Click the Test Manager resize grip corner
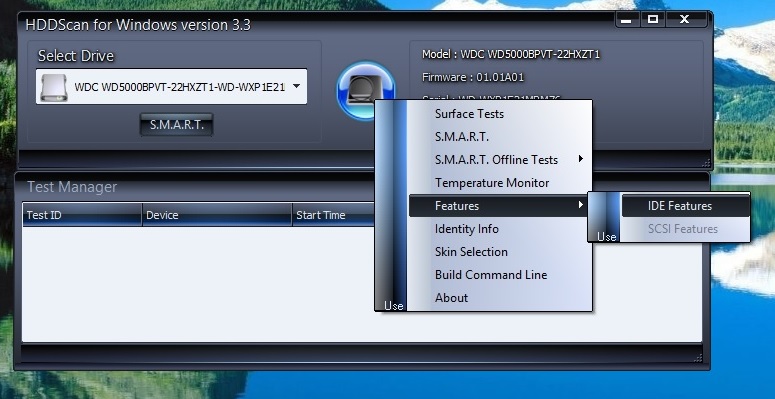The image size is (775, 399). [698, 357]
